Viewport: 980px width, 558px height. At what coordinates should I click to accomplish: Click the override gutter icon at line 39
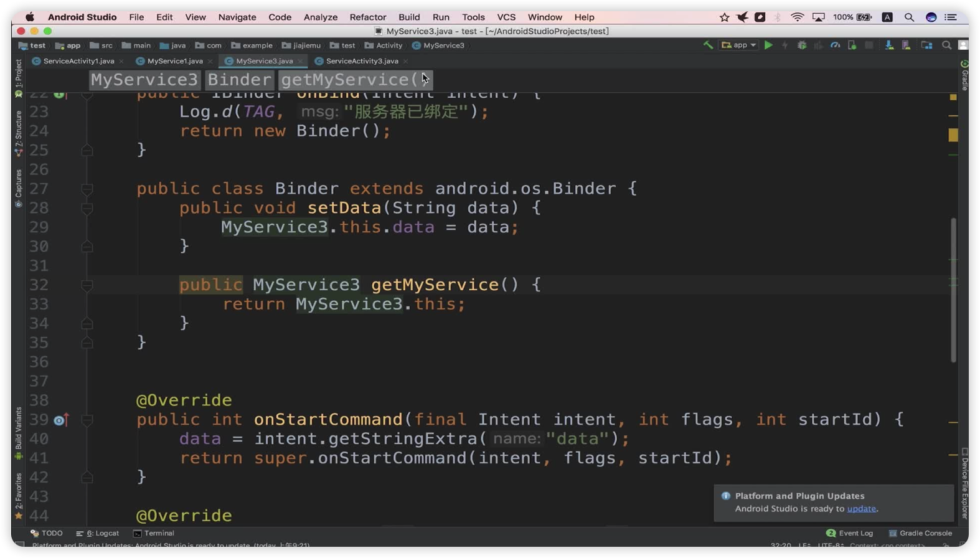tap(60, 420)
